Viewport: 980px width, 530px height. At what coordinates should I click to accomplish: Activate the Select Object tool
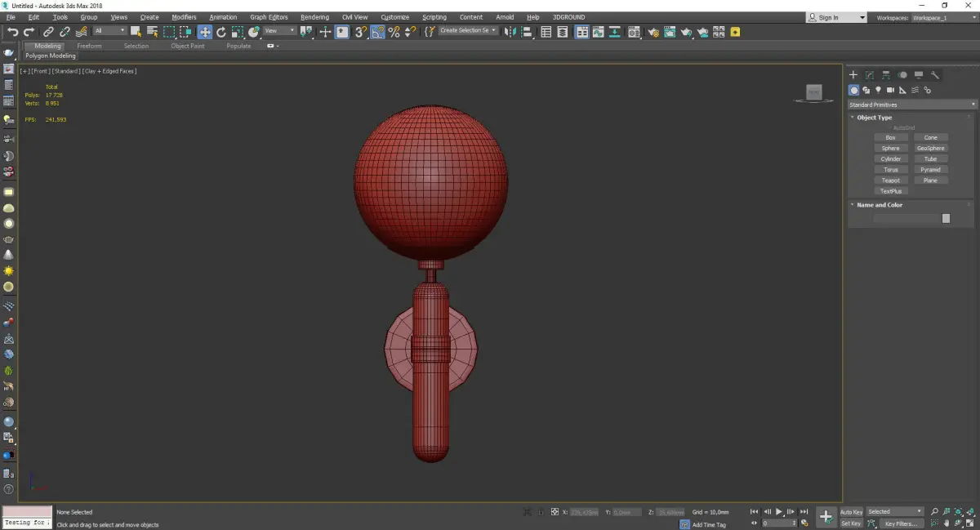(136, 32)
